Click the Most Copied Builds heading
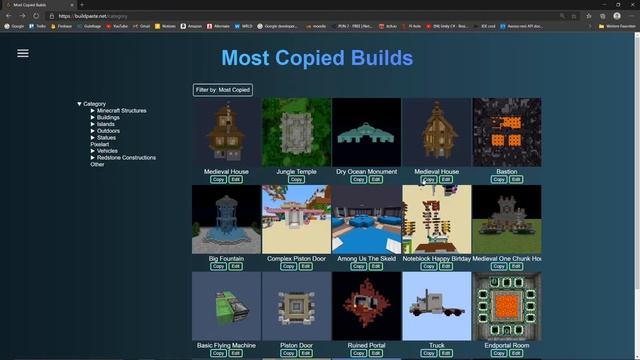640x360 pixels. [x=317, y=58]
